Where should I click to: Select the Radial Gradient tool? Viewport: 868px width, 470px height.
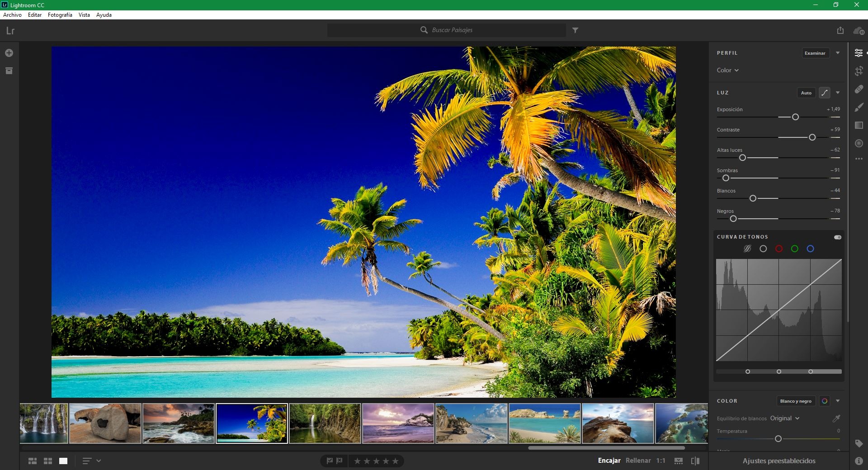859,143
